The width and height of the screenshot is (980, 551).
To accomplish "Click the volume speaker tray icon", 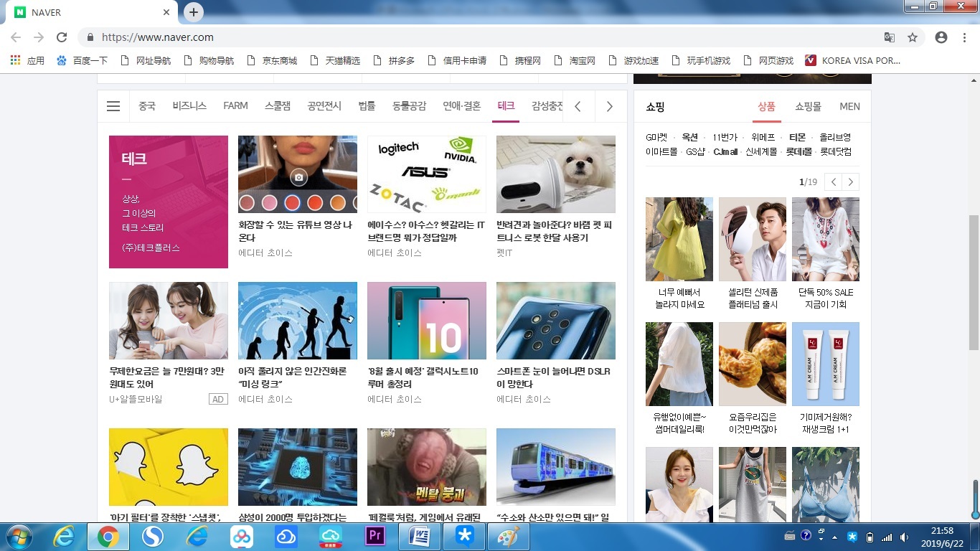I will [903, 537].
